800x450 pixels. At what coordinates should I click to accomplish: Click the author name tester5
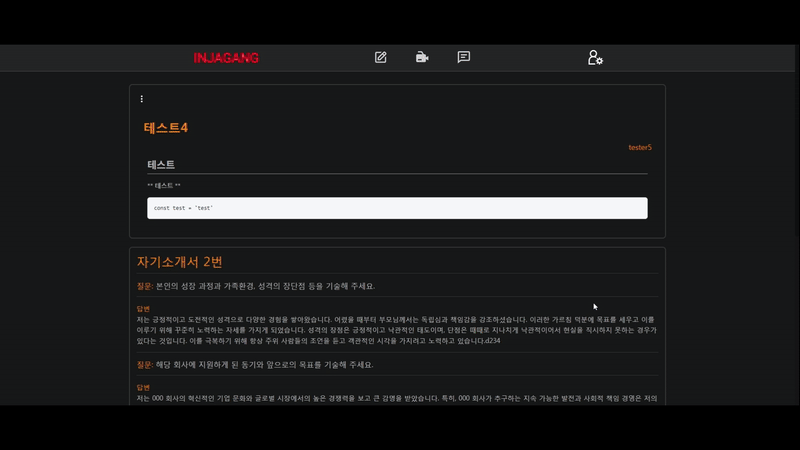coord(640,147)
